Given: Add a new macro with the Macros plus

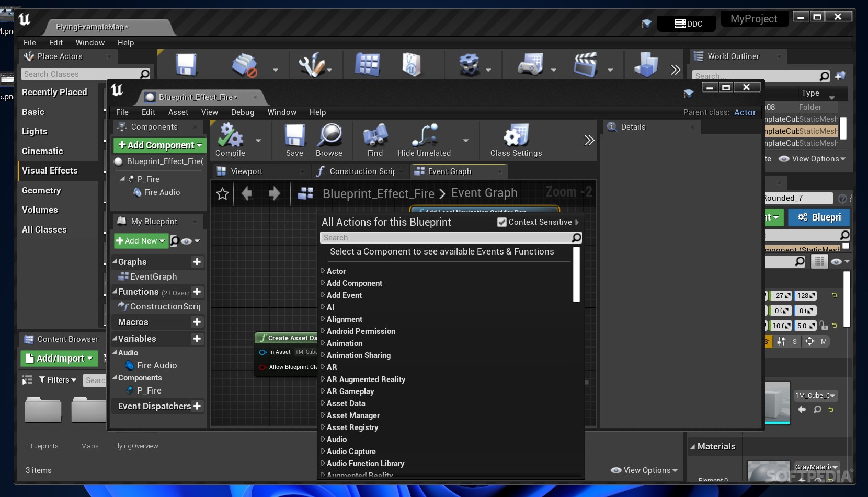Looking at the screenshot, I should (197, 322).
